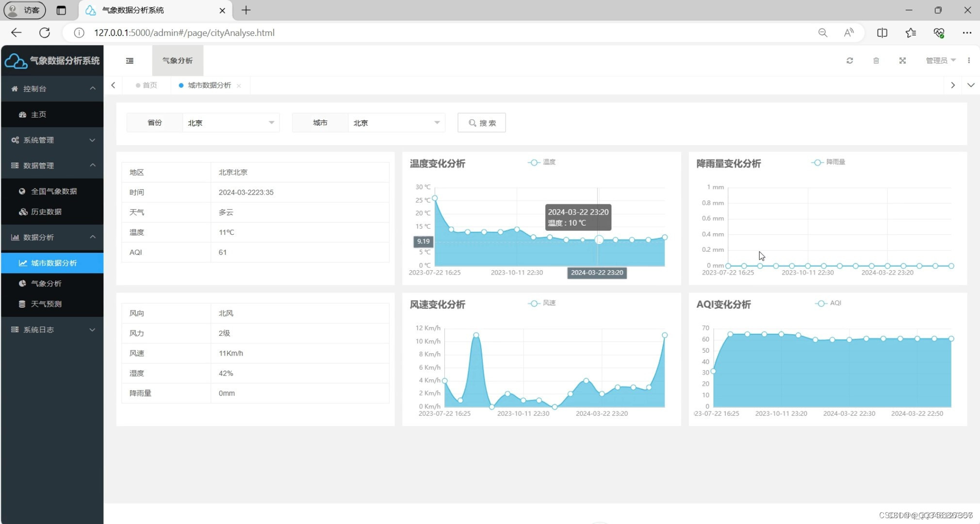Viewport: 980px width, 524px height.
Task: Close the 城市数据分析 tab
Action: 239,86
